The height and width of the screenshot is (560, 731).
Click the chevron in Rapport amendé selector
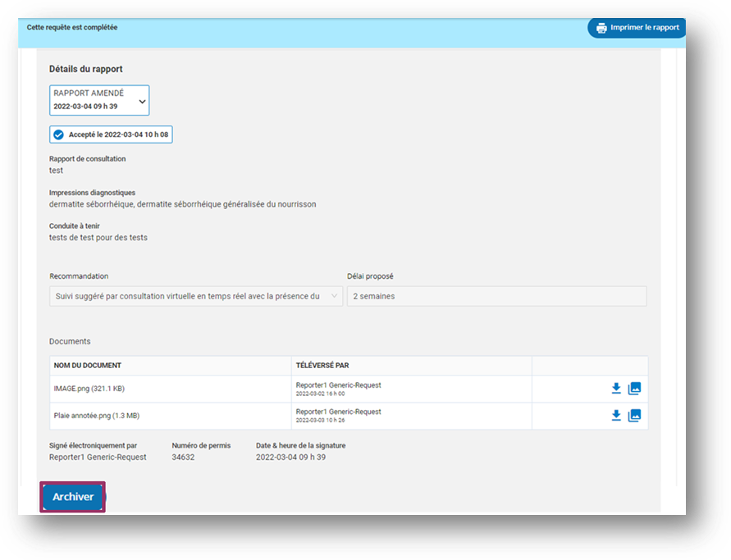coord(142,102)
